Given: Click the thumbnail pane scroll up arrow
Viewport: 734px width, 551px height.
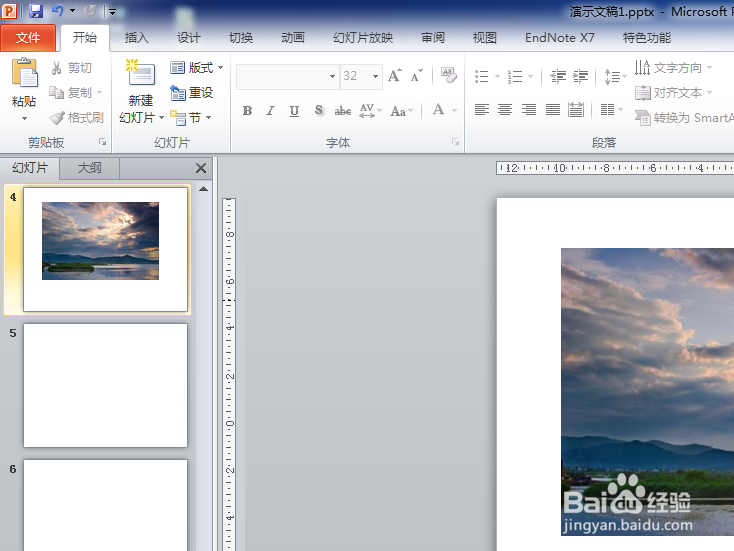Looking at the screenshot, I should coord(204,189).
